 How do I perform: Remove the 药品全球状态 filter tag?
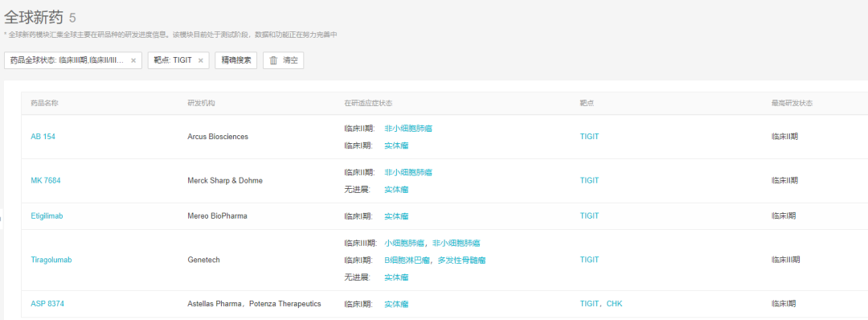point(133,61)
